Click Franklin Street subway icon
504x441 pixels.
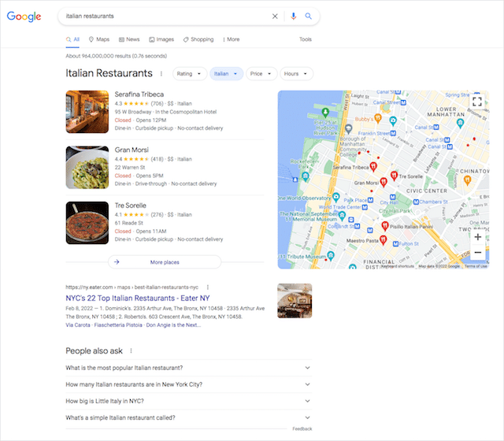(393, 133)
